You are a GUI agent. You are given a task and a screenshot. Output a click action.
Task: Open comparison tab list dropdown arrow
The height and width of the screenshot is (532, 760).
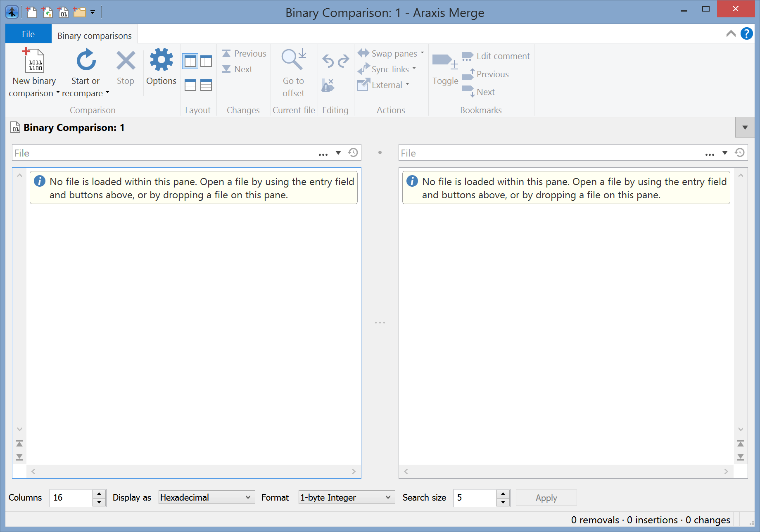(745, 128)
